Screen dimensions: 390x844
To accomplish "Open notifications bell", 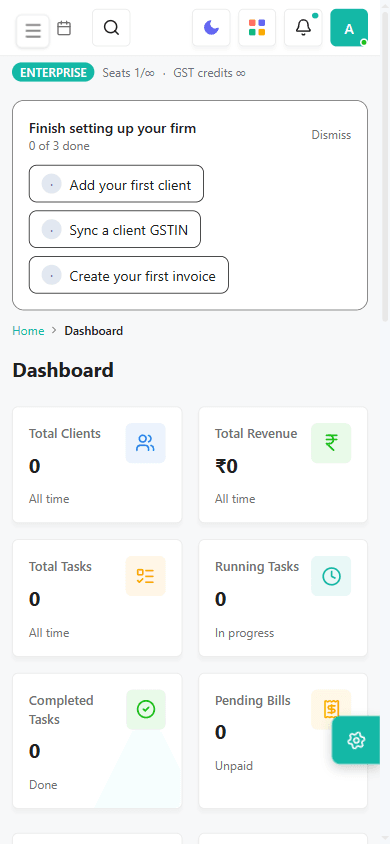I will (x=303, y=27).
